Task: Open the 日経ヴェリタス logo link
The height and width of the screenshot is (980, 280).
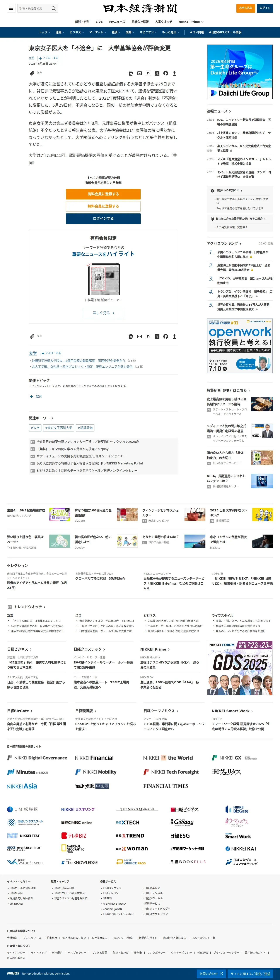Action: pos(226,772)
